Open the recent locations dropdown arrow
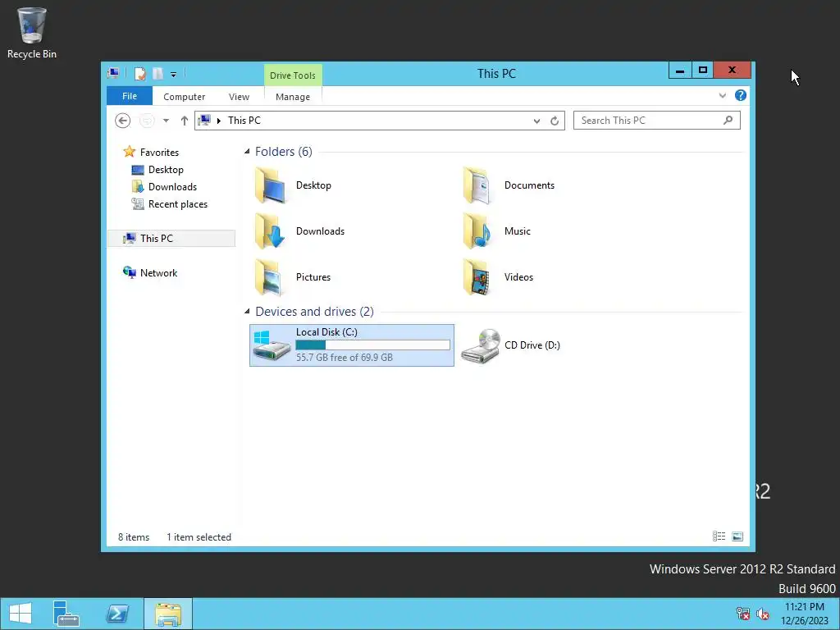 pyautogui.click(x=166, y=121)
